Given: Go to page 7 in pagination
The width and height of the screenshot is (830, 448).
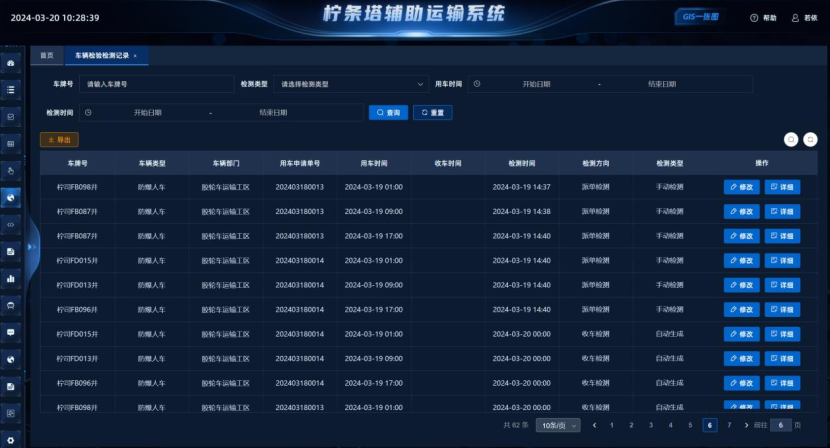Looking at the screenshot, I should [x=729, y=425].
